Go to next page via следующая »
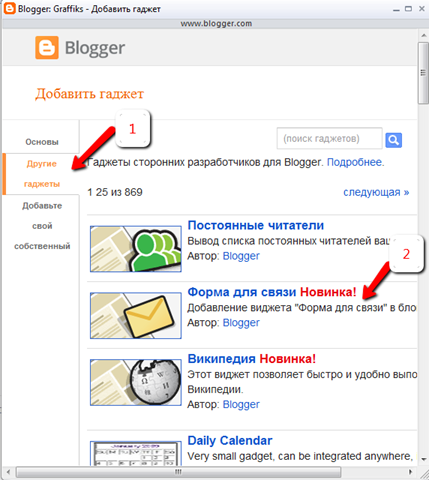The height and width of the screenshot is (480, 429). pos(376,192)
